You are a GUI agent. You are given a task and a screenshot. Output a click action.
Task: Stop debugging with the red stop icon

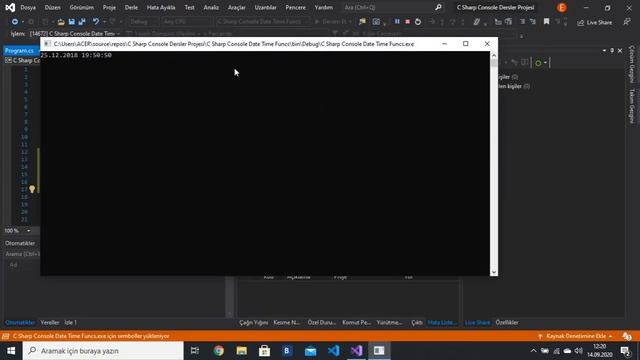(407, 22)
